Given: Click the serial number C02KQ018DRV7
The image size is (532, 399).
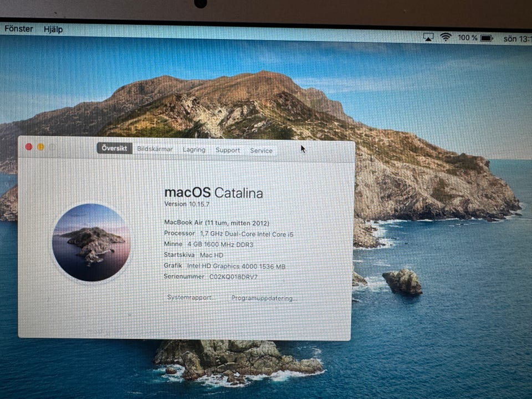Looking at the screenshot, I should [x=233, y=277].
